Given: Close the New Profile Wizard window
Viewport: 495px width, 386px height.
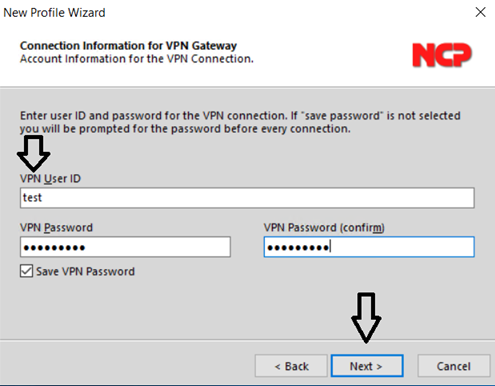Looking at the screenshot, I should (x=480, y=12).
